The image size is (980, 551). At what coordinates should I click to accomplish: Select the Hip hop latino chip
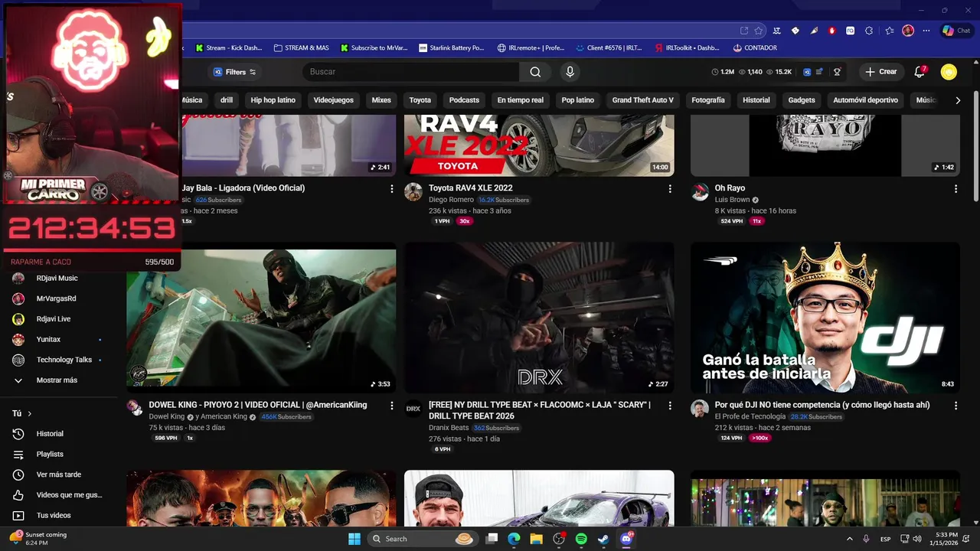pyautogui.click(x=273, y=100)
